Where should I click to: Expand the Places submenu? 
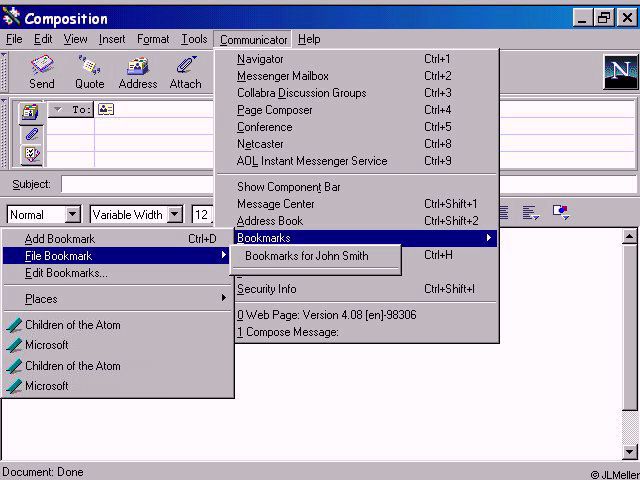tap(118, 299)
